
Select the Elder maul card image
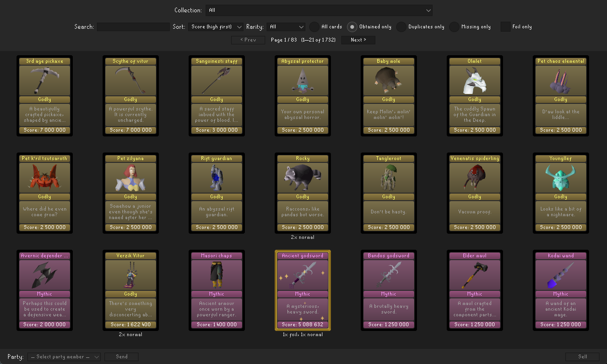pyautogui.click(x=475, y=275)
